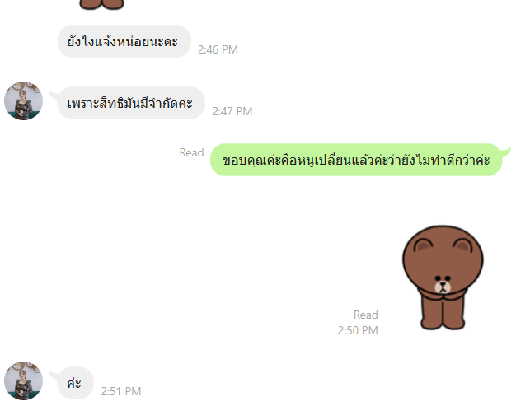
Task: Select the green outgoing message bubble
Action: [x=356, y=160]
